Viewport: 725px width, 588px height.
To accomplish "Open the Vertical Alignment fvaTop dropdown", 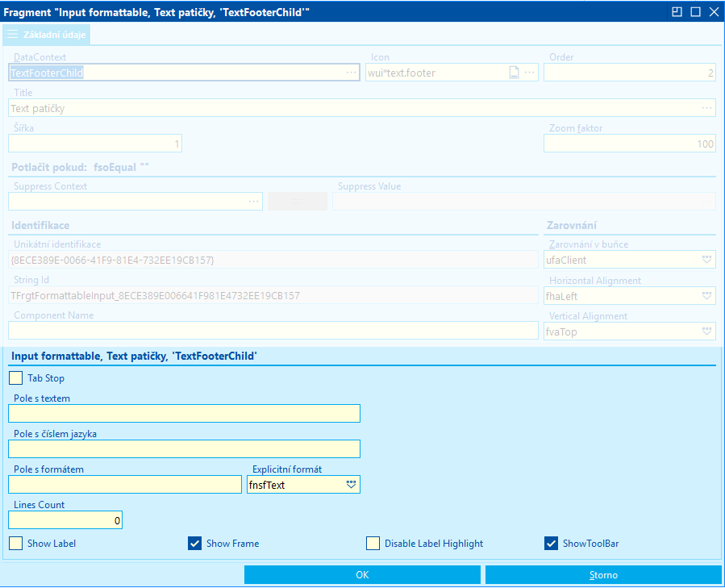I will pos(706,332).
